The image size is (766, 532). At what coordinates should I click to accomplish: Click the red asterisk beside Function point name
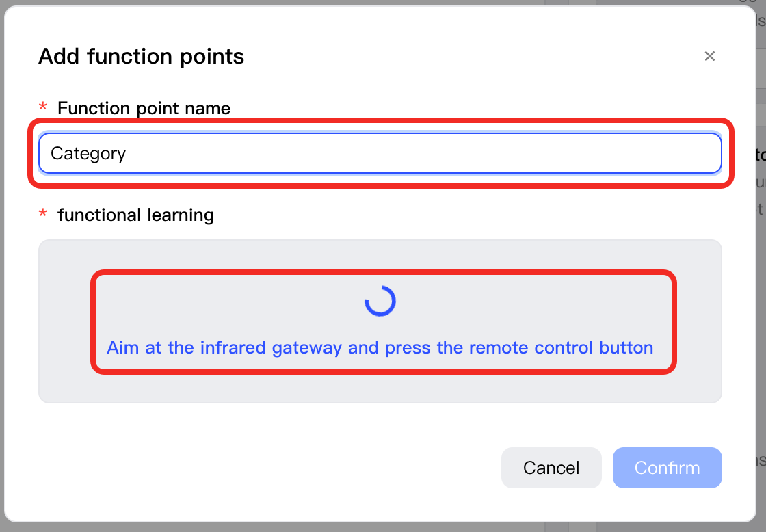point(43,107)
